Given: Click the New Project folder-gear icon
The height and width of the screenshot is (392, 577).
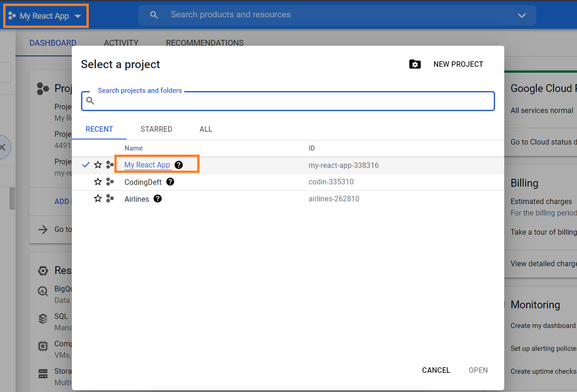Looking at the screenshot, I should pyautogui.click(x=415, y=64).
